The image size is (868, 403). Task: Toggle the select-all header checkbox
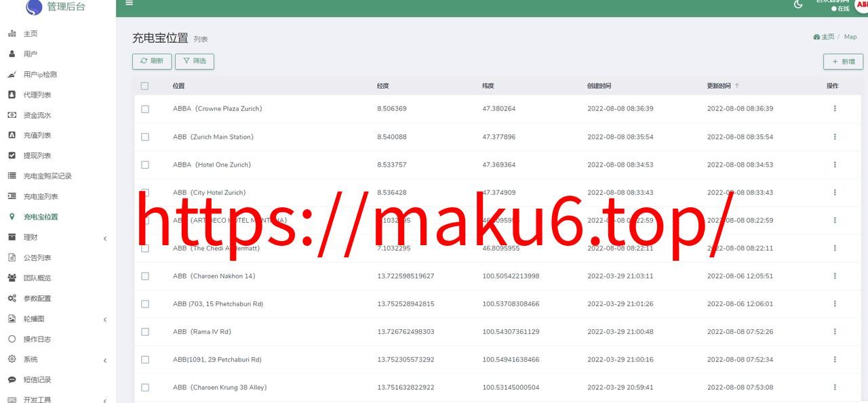coord(144,86)
